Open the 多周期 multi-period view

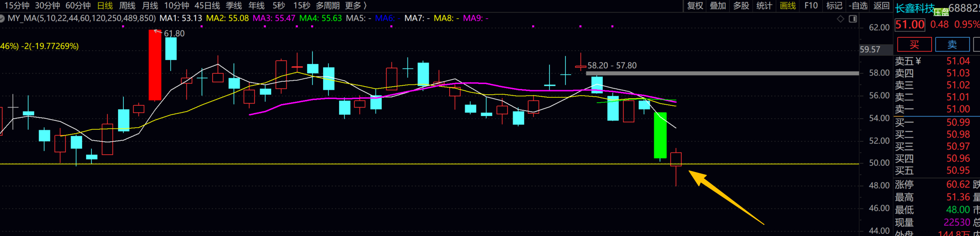[328, 6]
